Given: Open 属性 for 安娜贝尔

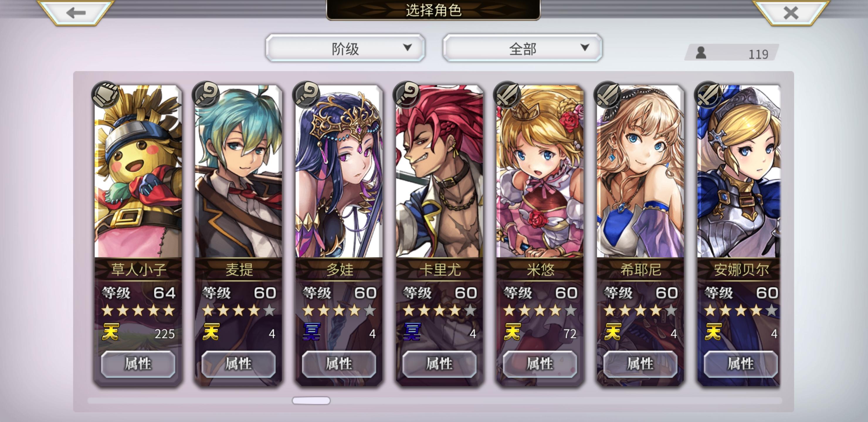Looking at the screenshot, I should 741,364.
